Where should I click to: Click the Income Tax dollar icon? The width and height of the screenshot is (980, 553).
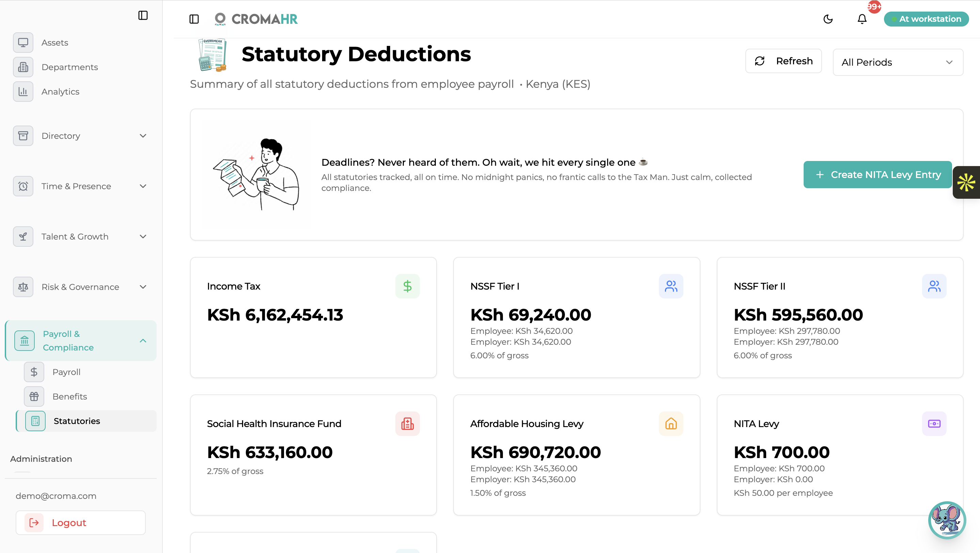coord(408,287)
